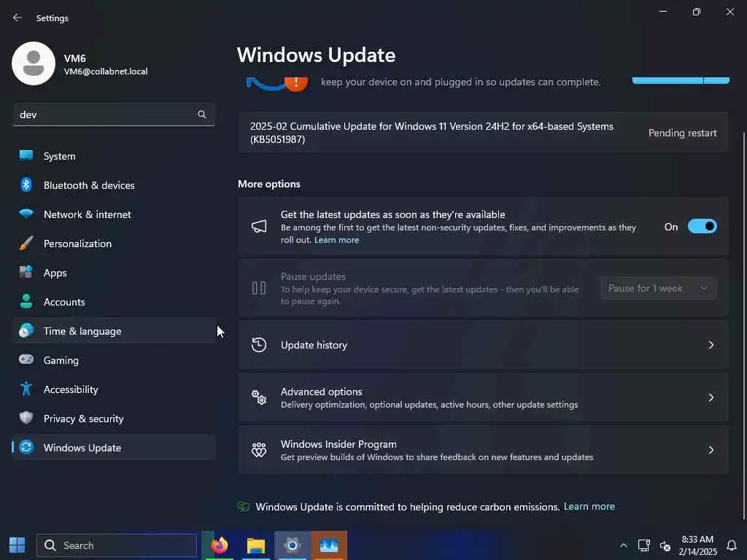Click the Update history clock icon
Screen dimensions: 747x560
259,345
